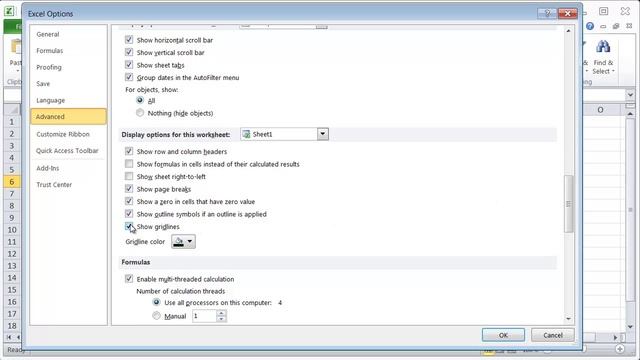The image size is (640, 360).
Task: Toggle Show sheet tabs checkbox
Action: pos(129,65)
